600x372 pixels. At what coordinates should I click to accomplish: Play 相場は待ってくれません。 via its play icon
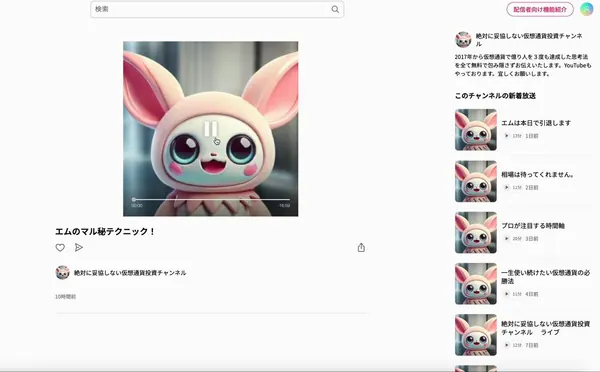507,188
